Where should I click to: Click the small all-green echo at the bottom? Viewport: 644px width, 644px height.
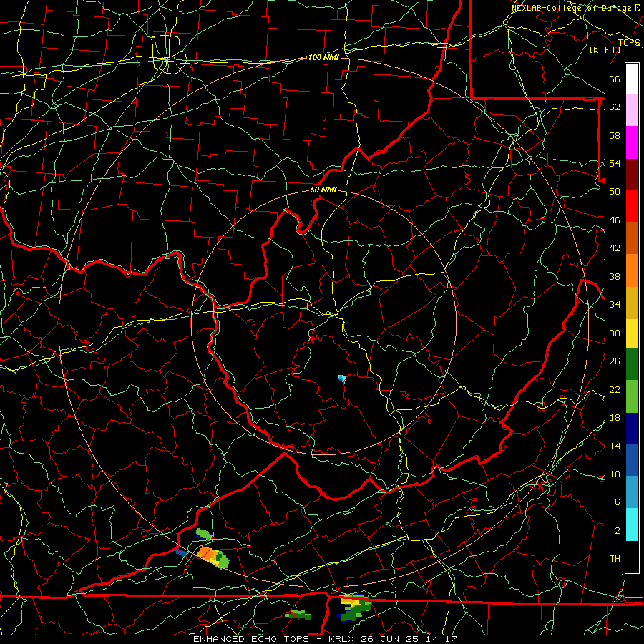pyautogui.click(x=298, y=615)
